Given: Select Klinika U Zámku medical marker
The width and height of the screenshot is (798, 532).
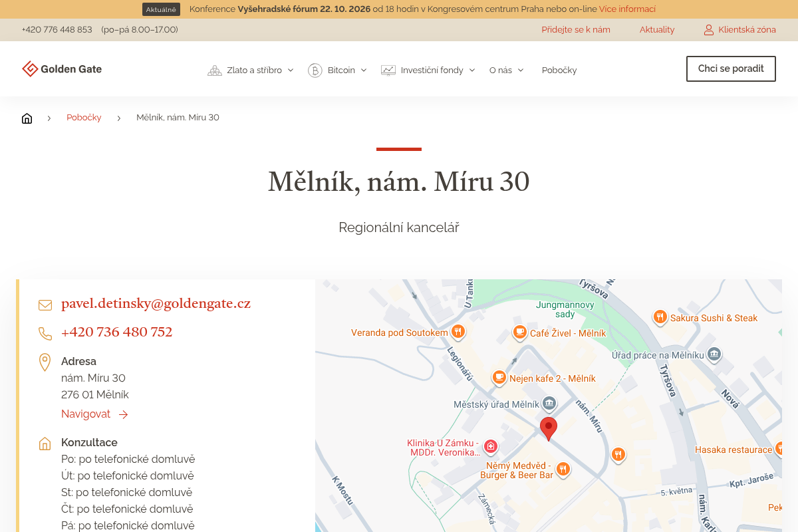Looking at the screenshot, I should (491, 446).
